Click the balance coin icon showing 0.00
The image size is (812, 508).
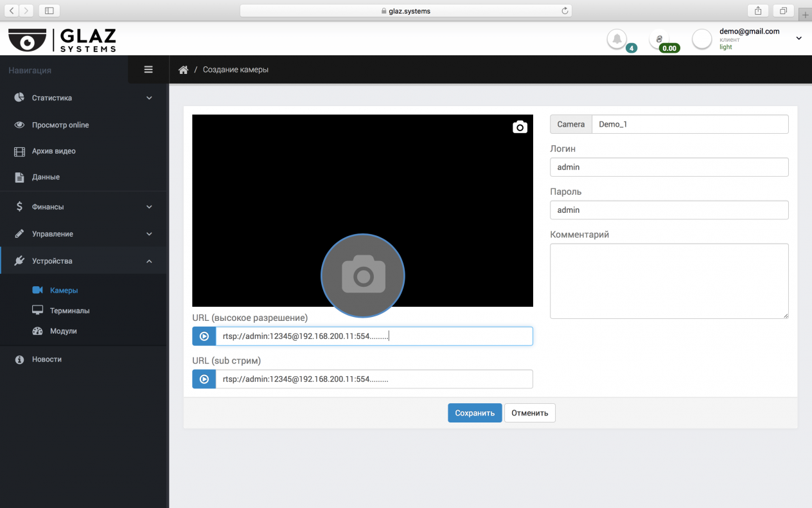click(659, 39)
